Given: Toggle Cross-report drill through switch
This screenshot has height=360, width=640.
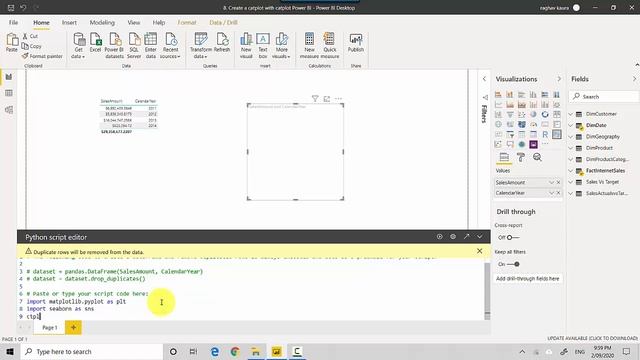Looking at the screenshot, I should pyautogui.click(x=513, y=238).
